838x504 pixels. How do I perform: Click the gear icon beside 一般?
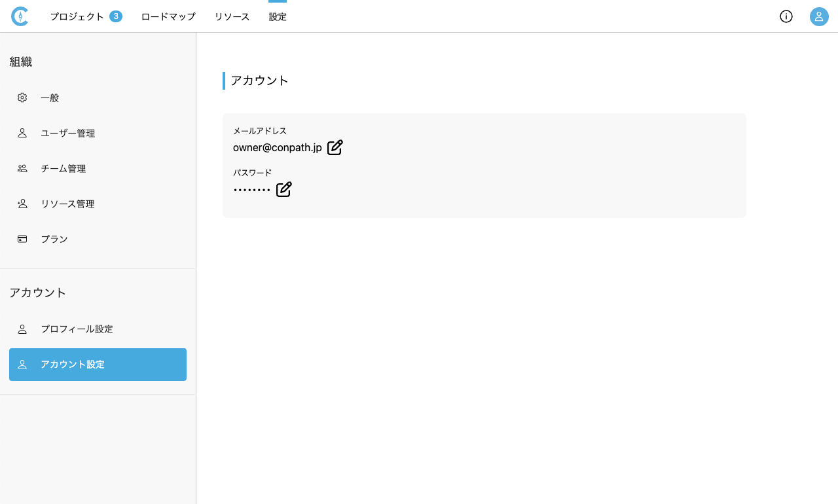coord(22,98)
